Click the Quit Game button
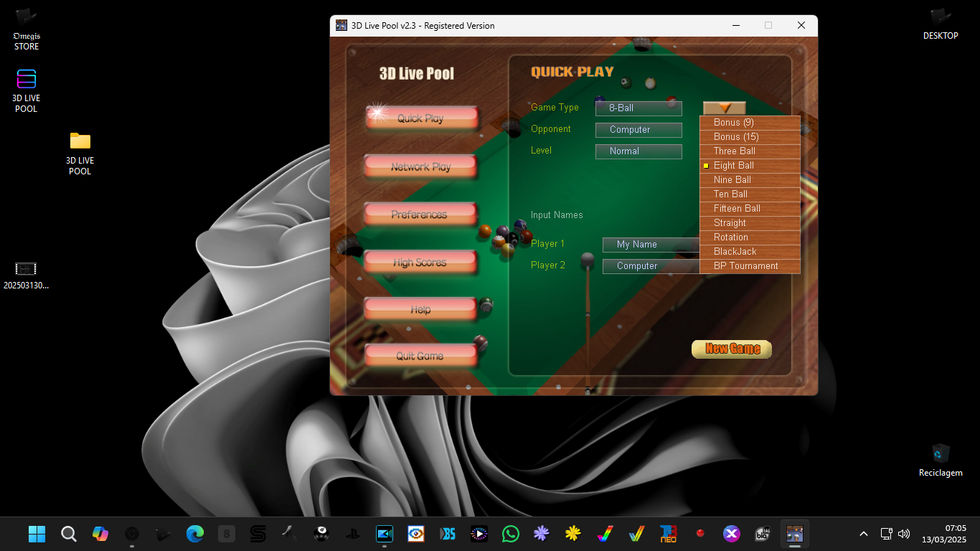Viewport: 980px width, 551px height. click(x=420, y=356)
